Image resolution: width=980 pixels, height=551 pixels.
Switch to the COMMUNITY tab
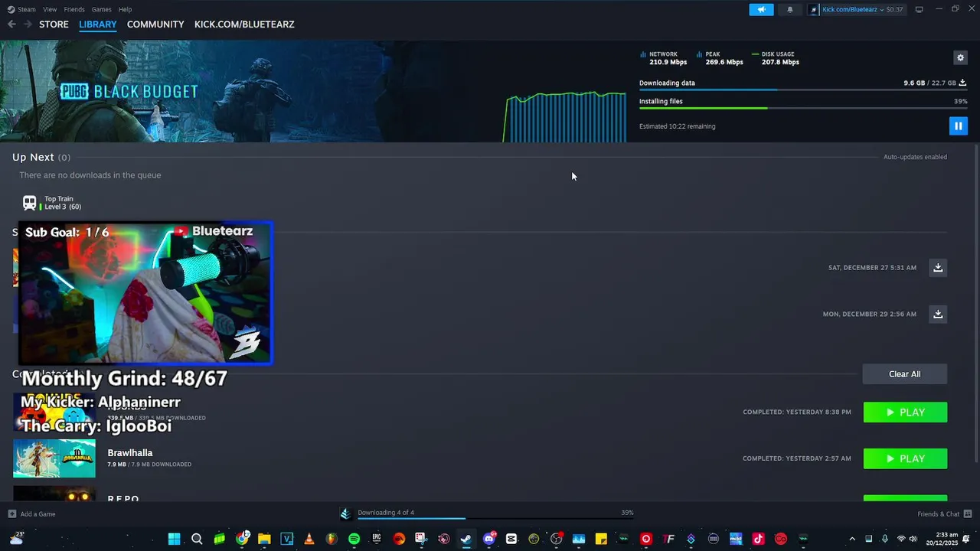tap(155, 24)
